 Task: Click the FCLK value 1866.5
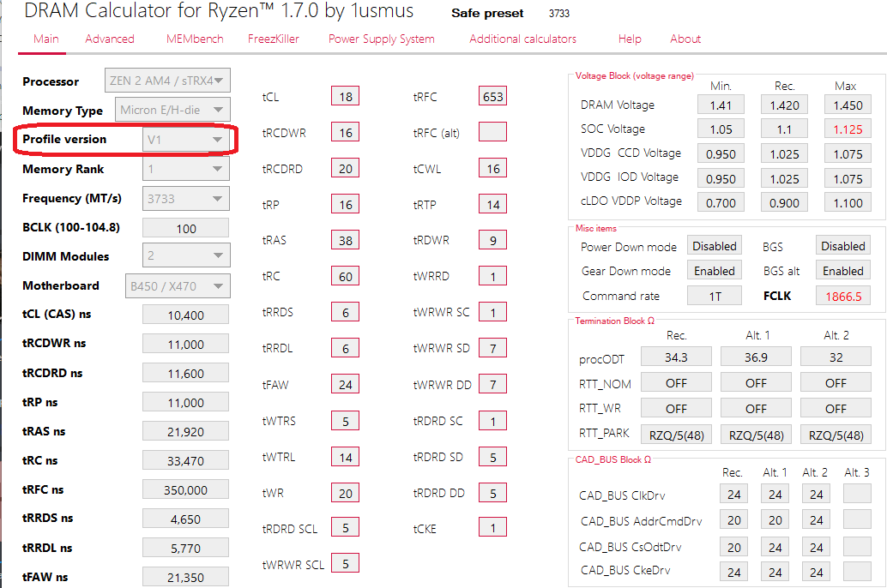pos(843,296)
